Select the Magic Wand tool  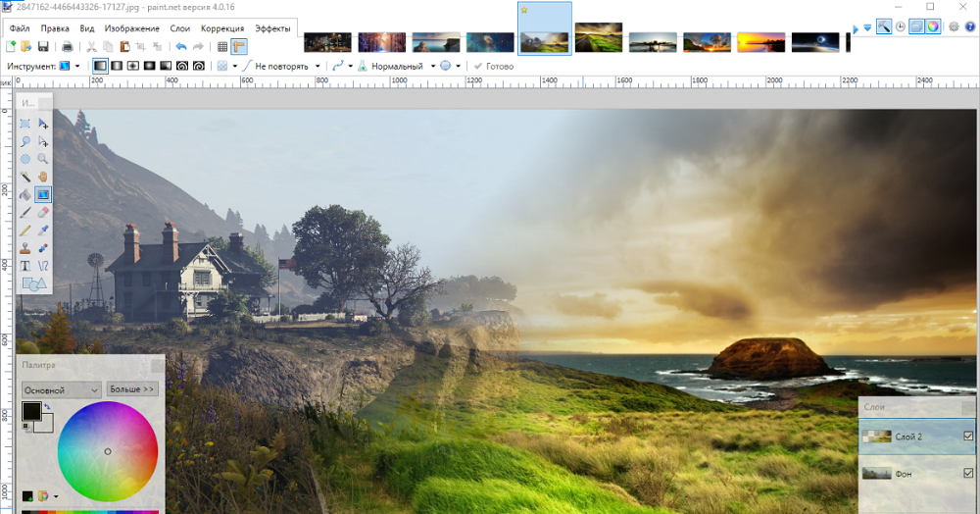(25, 177)
